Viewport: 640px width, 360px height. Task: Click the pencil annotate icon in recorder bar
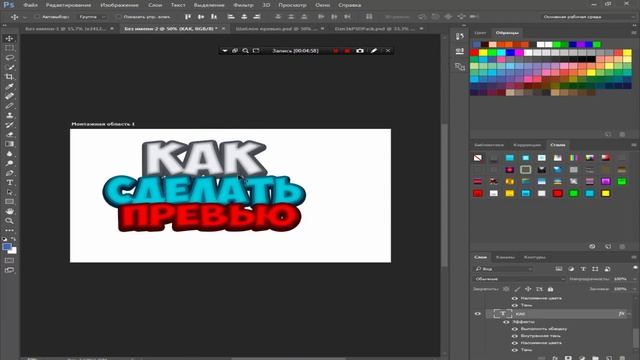(x=373, y=51)
